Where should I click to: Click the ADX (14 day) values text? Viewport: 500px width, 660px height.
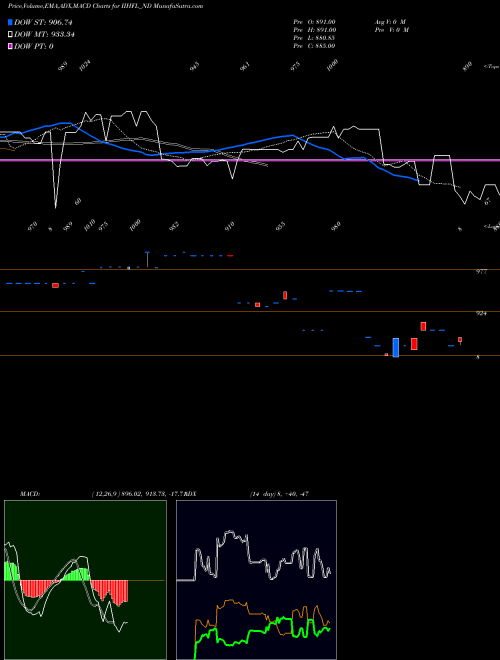[x=279, y=494]
